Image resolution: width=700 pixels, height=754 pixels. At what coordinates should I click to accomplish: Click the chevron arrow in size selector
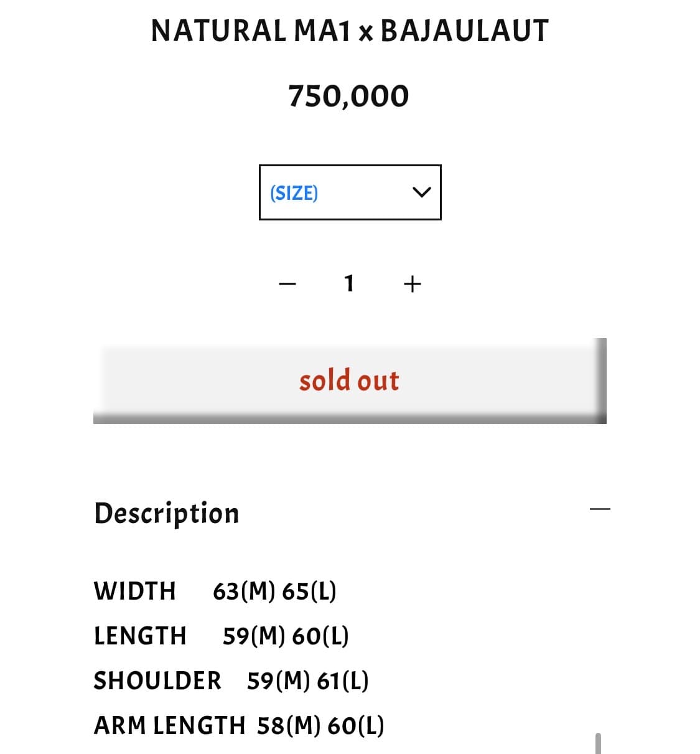point(421,192)
